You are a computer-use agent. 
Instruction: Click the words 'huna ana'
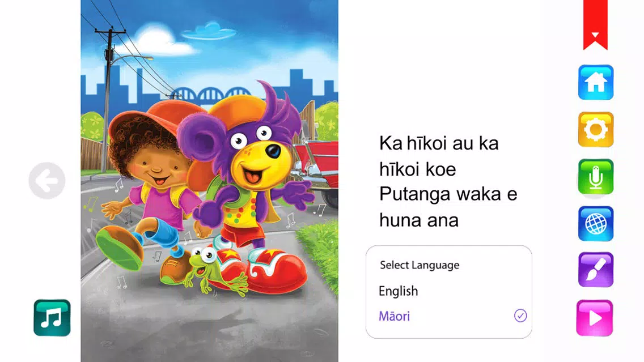point(418,220)
